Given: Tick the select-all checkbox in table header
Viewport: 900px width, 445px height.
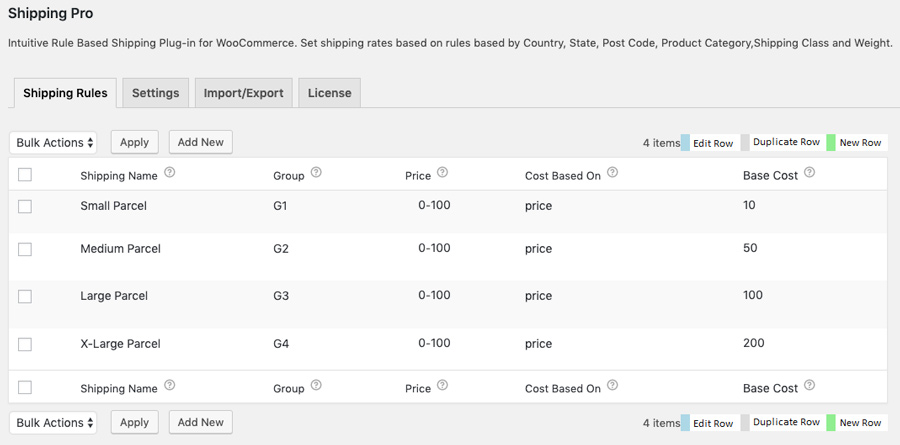Looking at the screenshot, I should point(25,175).
